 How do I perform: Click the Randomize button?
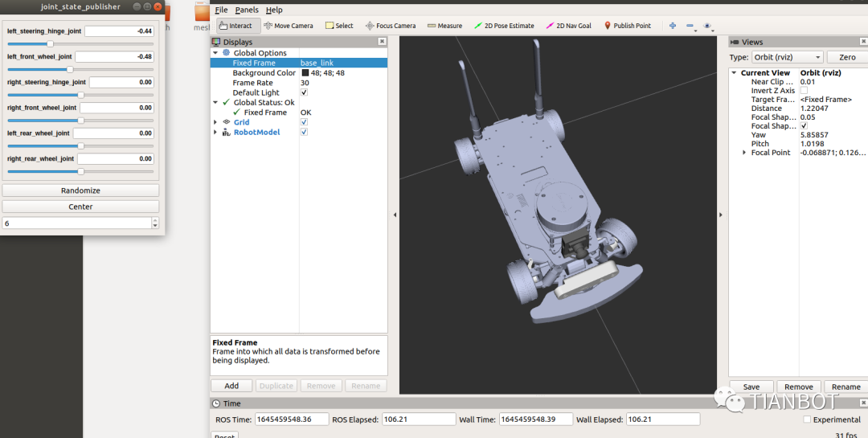click(81, 190)
